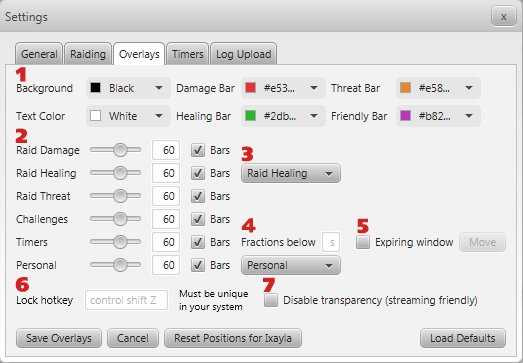
Task: Open the Personal combo box
Action: [291, 265]
